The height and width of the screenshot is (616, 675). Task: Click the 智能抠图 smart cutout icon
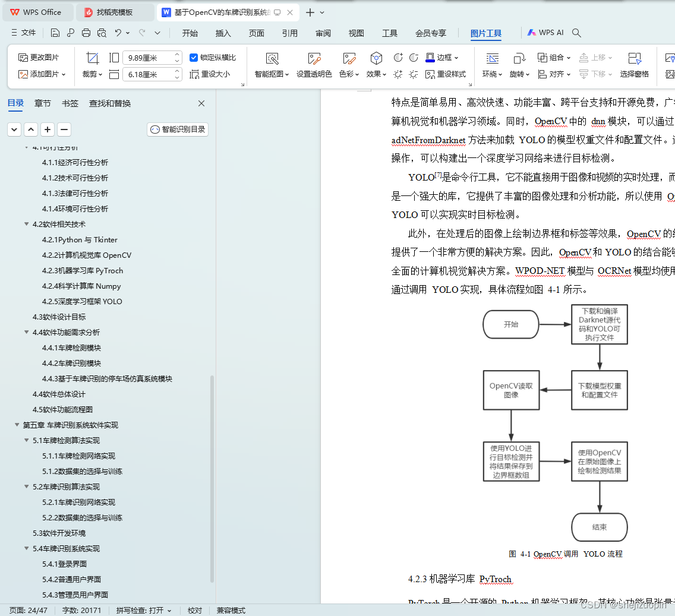[x=272, y=59]
